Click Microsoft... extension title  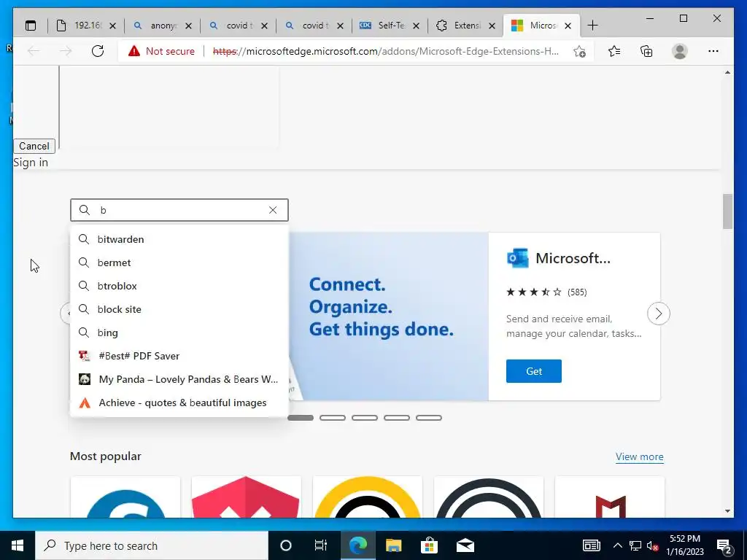tap(573, 258)
